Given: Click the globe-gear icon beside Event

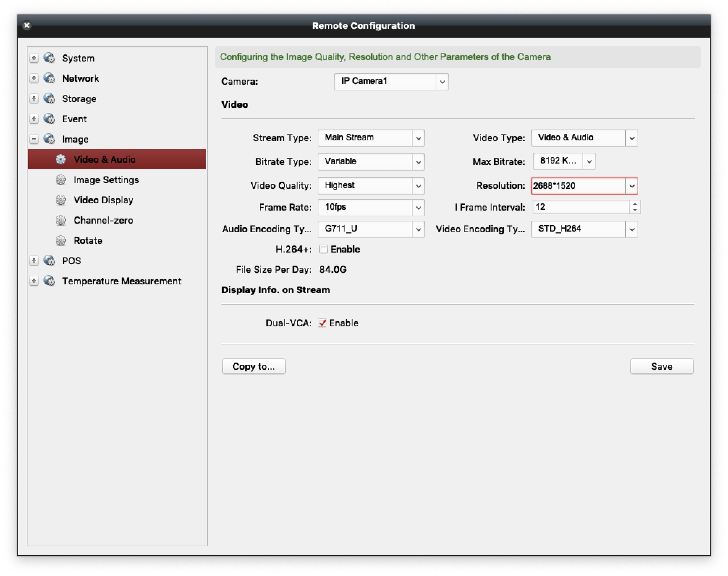Looking at the screenshot, I should pyautogui.click(x=49, y=119).
